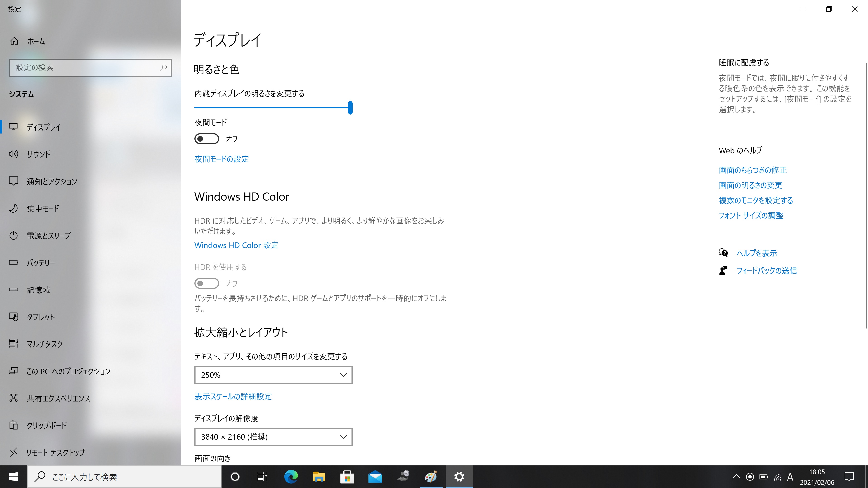Image resolution: width=868 pixels, height=488 pixels.
Task: Click the network Wi-Fi tray icon
Action: (778, 477)
